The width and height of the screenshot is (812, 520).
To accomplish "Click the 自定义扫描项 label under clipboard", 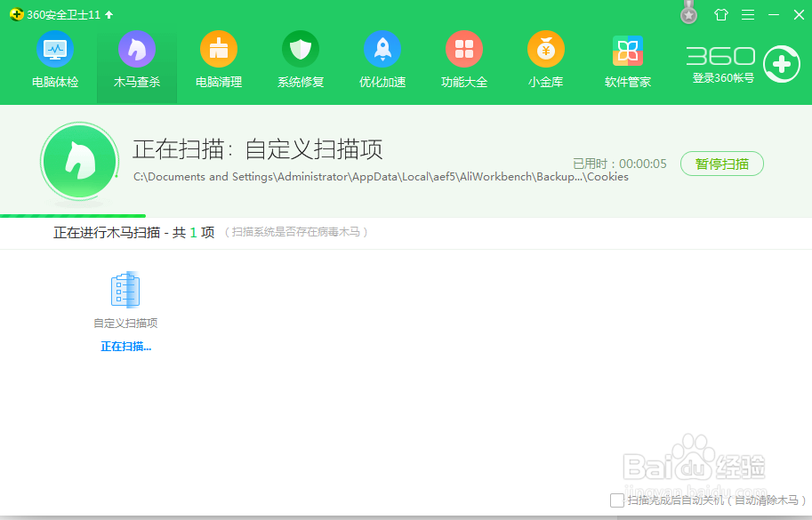I will click(125, 324).
